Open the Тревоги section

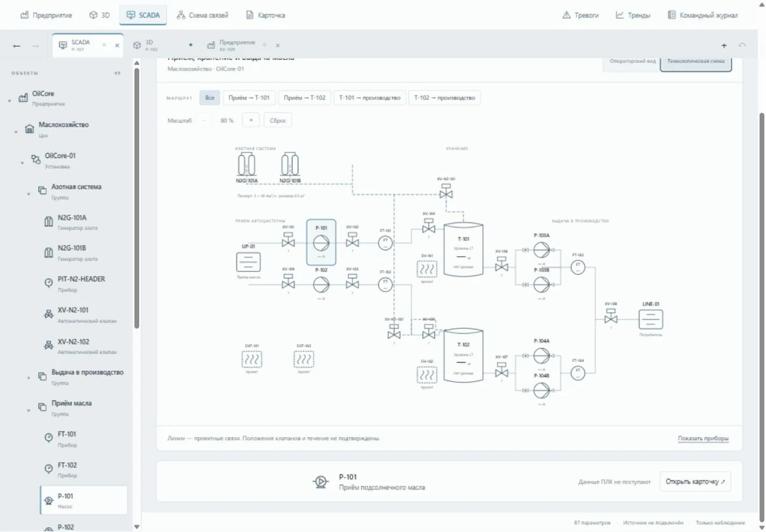click(581, 15)
